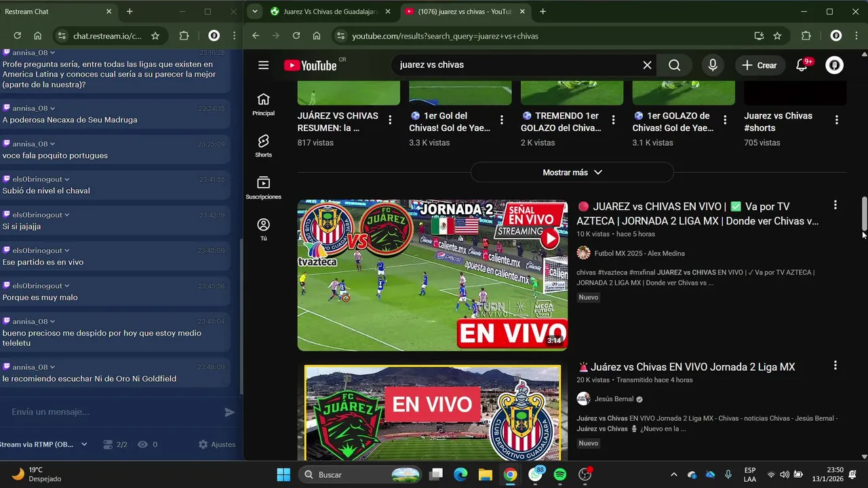Bookmark the YouTube results page
Image resolution: width=868 pixels, height=488 pixels.
click(777, 36)
